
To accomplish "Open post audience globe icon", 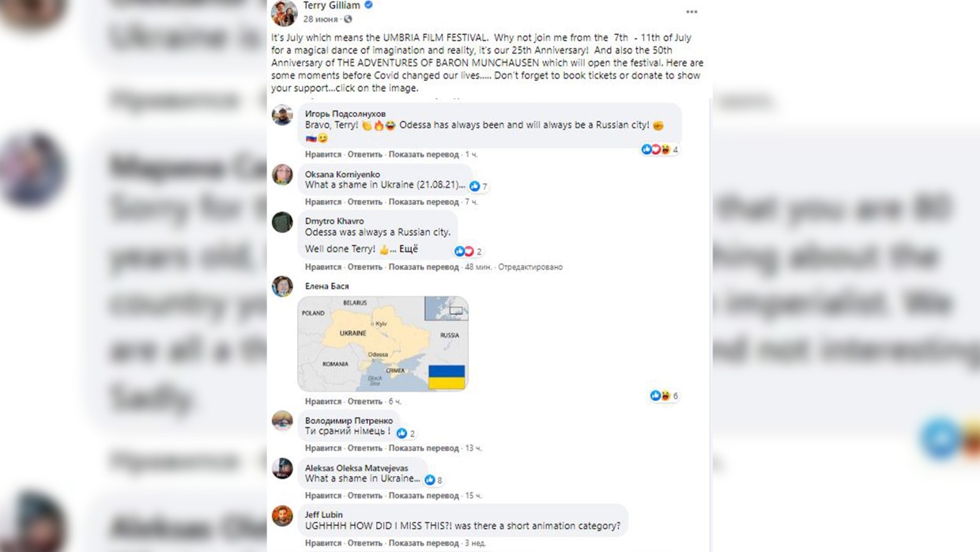I will [348, 19].
